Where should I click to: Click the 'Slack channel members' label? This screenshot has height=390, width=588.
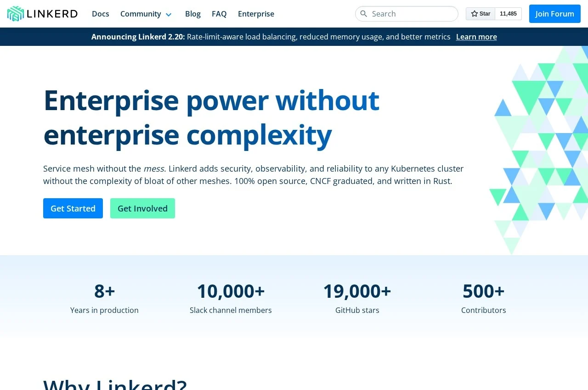click(x=231, y=310)
